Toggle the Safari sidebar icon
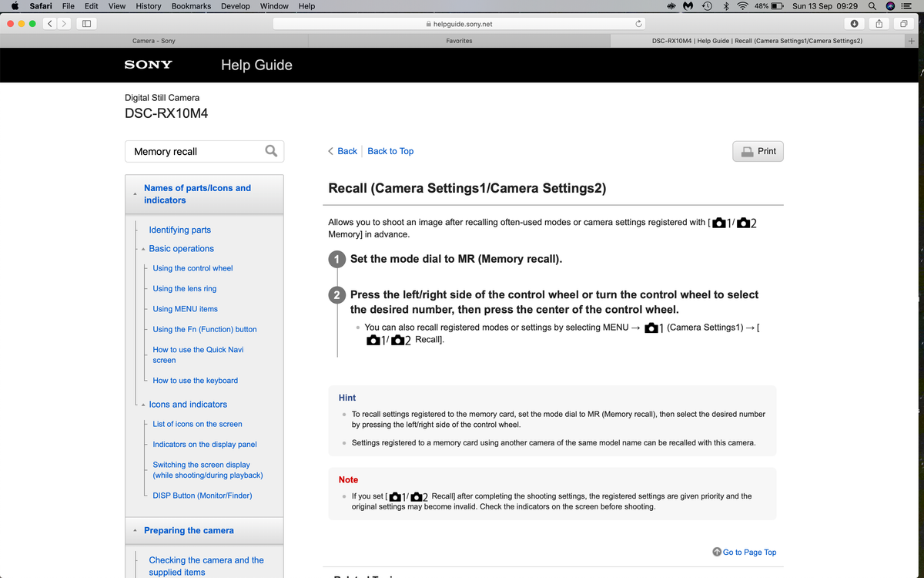Screen dimensions: 924x578 (85, 23)
